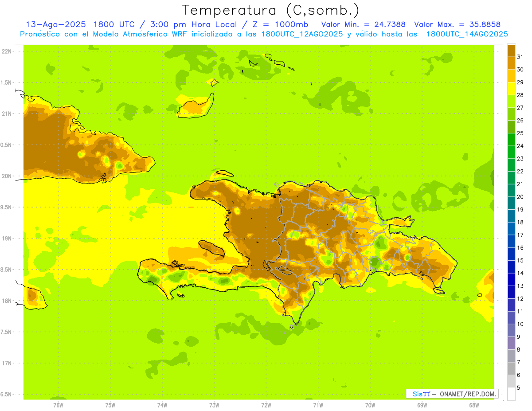Click colorbar tick label '28'

point(520,95)
